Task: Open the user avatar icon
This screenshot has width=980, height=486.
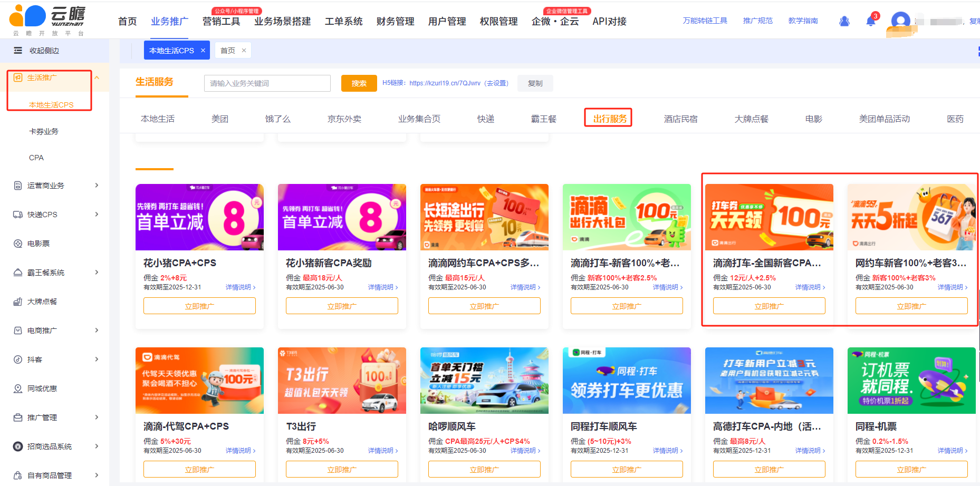Action: tap(901, 21)
